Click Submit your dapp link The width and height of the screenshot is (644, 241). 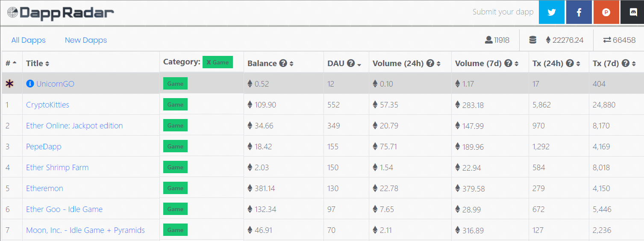pos(503,12)
